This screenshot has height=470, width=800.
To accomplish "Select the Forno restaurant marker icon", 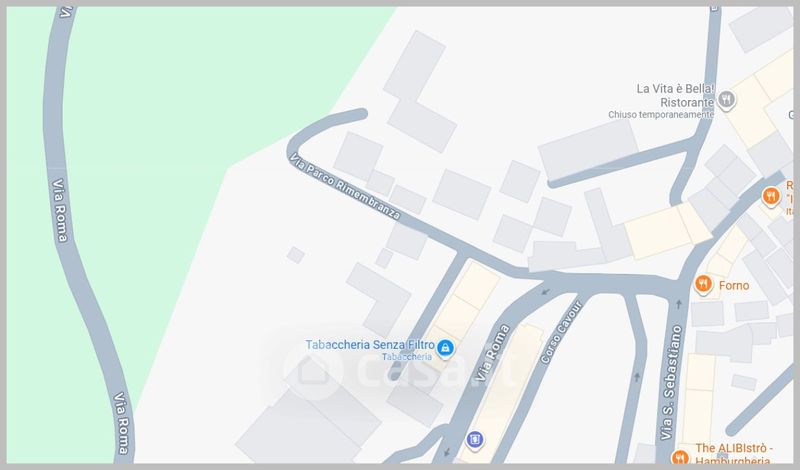I will 703,285.
